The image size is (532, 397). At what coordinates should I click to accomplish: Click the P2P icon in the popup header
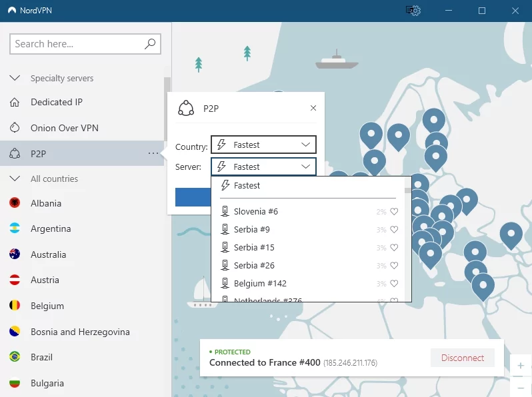pyautogui.click(x=186, y=108)
